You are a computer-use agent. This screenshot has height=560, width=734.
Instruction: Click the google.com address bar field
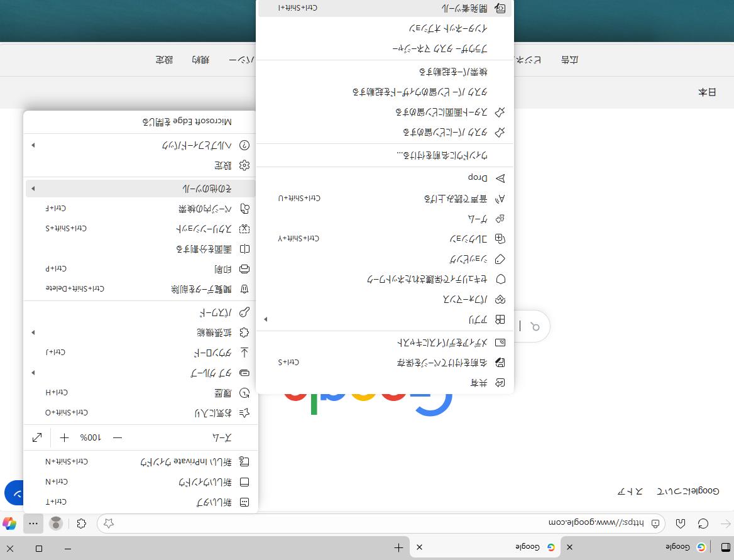(x=377, y=524)
